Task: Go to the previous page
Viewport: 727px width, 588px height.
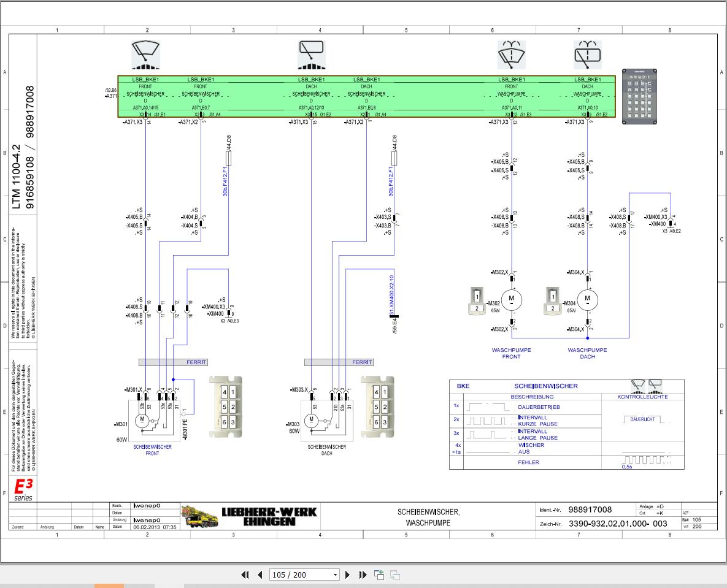Action: [260, 575]
